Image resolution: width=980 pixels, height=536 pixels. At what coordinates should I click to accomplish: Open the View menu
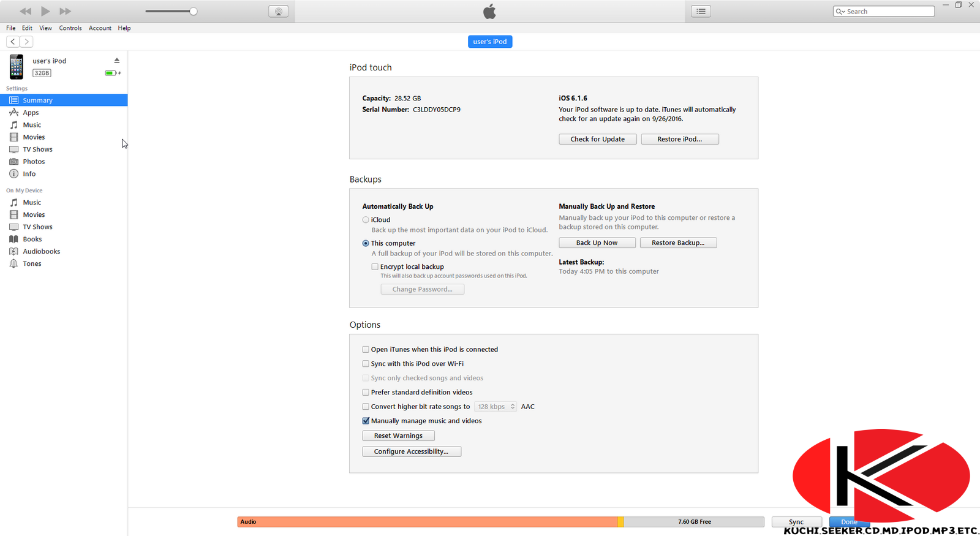pyautogui.click(x=46, y=28)
